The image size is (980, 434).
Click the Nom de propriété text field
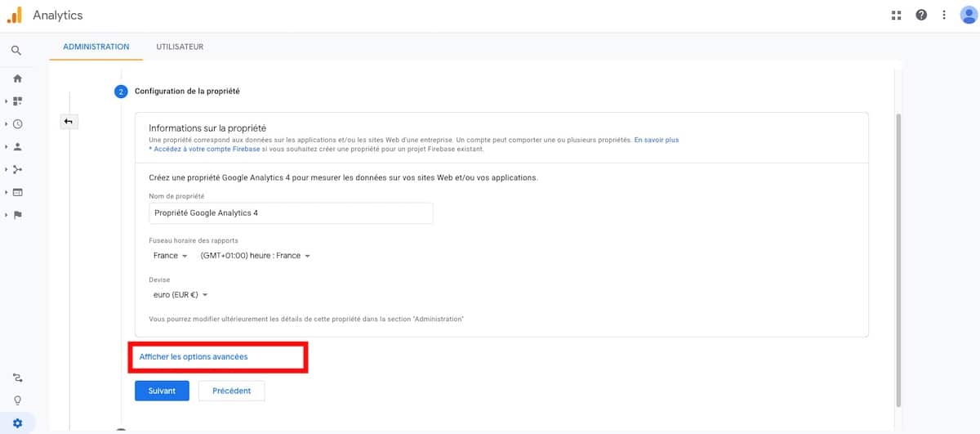pos(291,213)
